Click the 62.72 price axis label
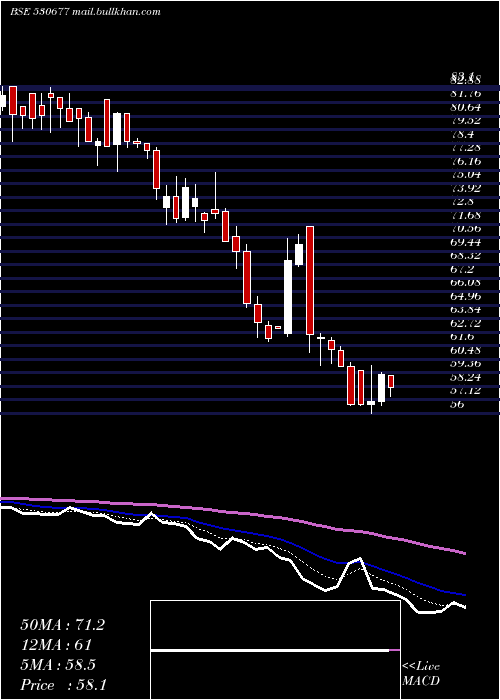Viewport: 500px width, 700px height. [466, 323]
